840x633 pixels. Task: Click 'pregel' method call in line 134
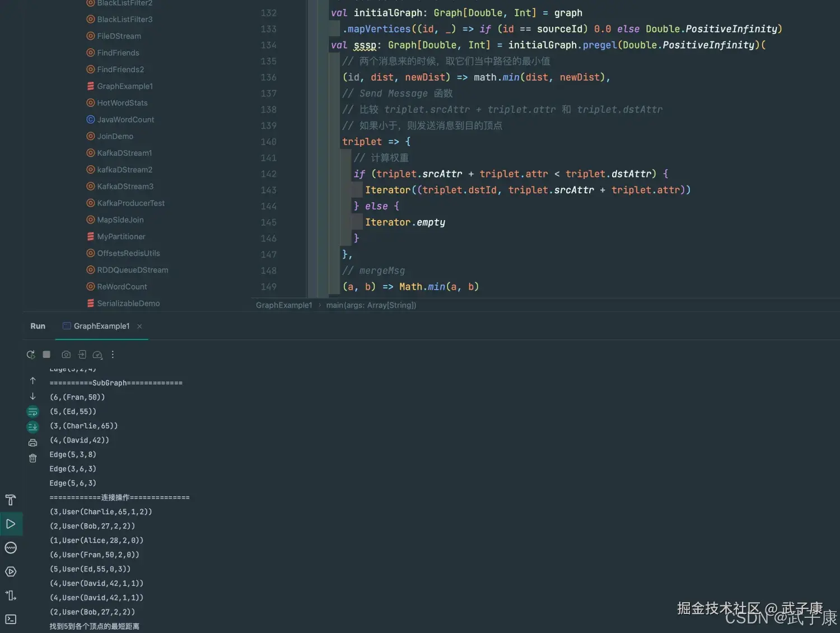pyautogui.click(x=599, y=45)
